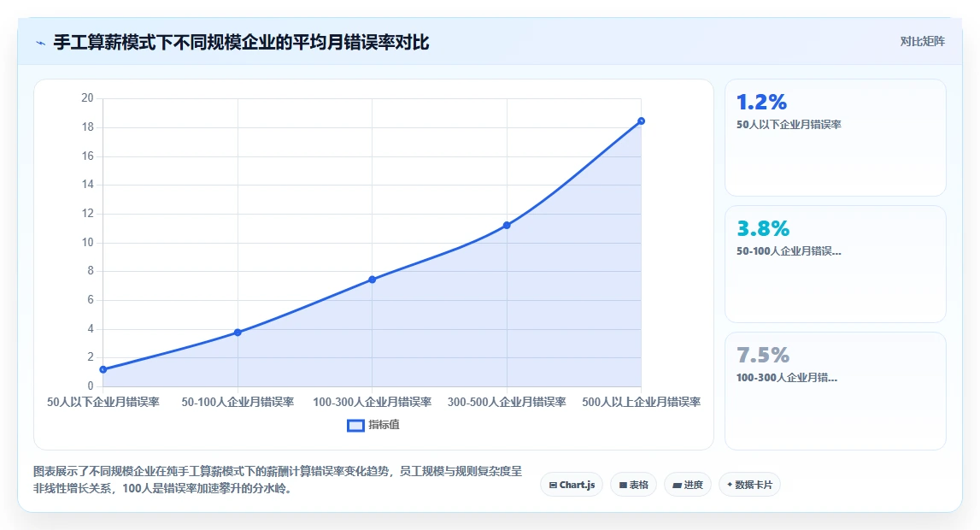Screen dimensions: 980x530
Task: Click the description text starting 图表展示了
Action: 278,480
